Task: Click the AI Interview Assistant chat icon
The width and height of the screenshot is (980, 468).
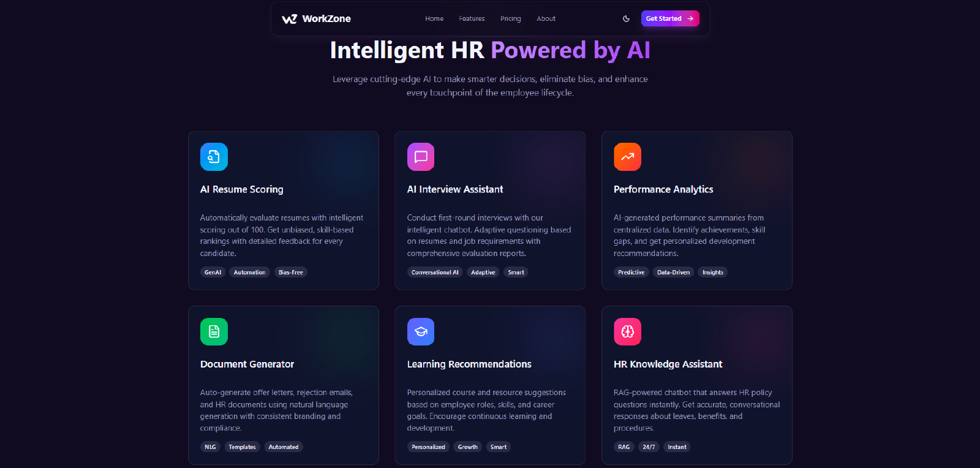Action: 421,157
